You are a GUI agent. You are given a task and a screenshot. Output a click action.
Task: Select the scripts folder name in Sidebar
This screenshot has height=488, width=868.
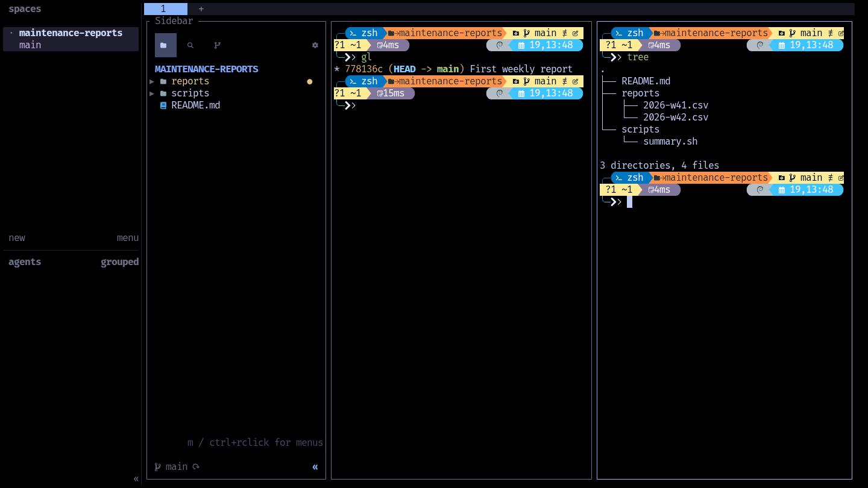click(x=190, y=93)
